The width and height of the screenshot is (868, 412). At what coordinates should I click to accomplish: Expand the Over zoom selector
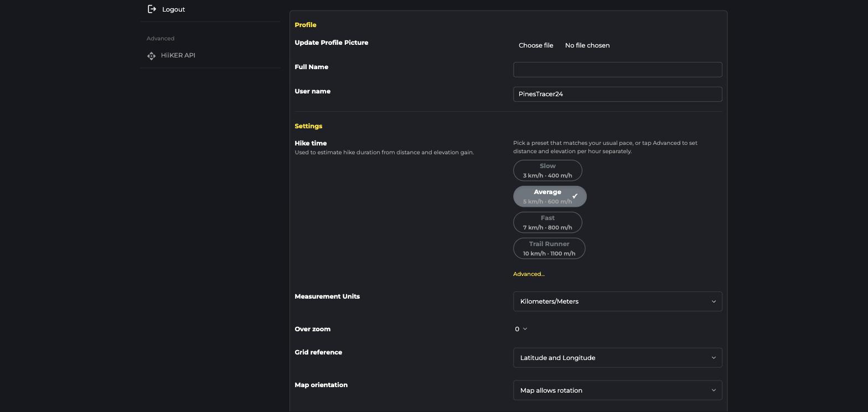pos(521,329)
